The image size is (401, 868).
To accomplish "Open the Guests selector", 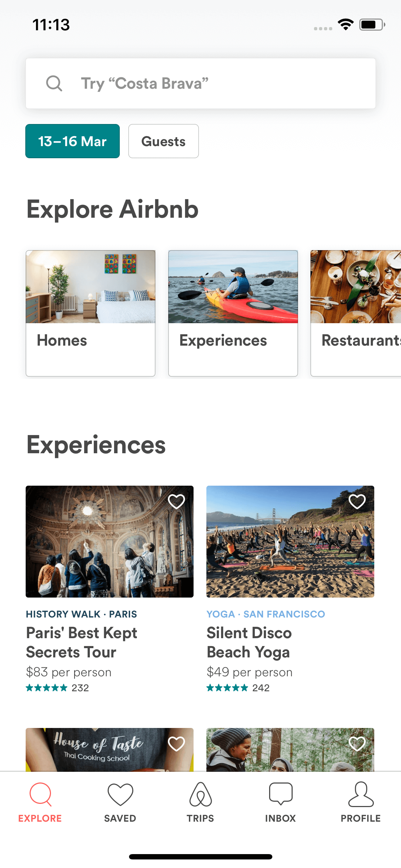I will (x=164, y=141).
